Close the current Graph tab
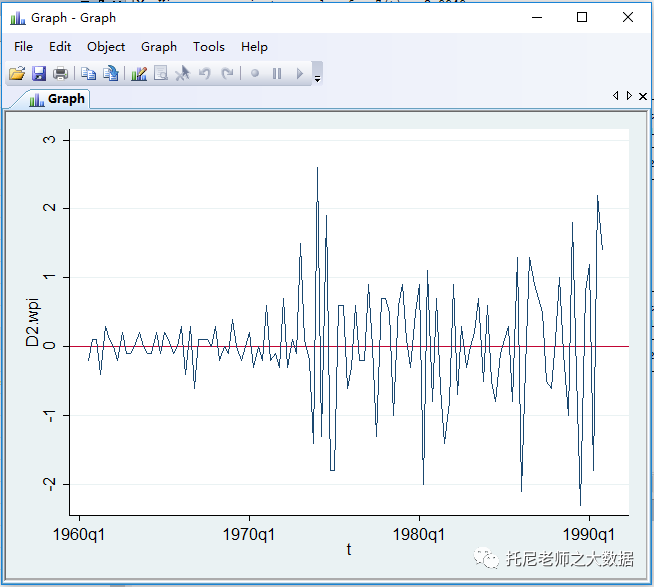 tap(643, 96)
